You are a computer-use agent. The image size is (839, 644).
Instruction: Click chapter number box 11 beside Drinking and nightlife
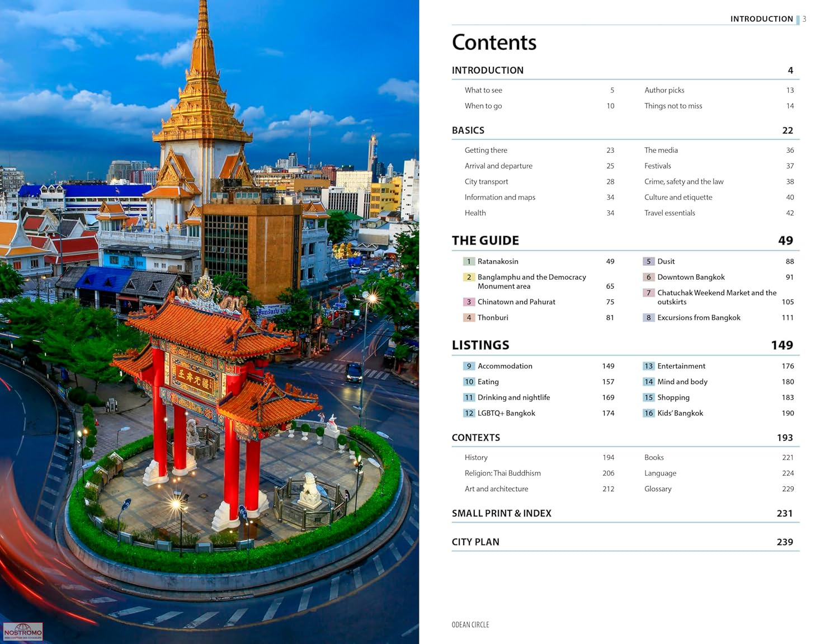tap(469, 397)
